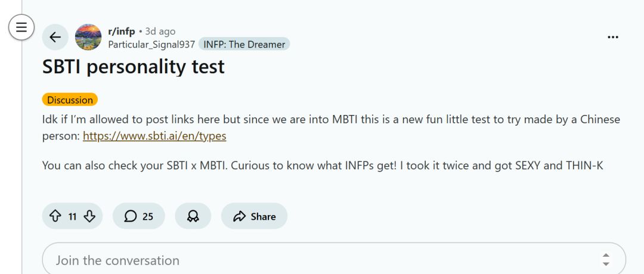The image size is (644, 274).
Task: Open the r/infp subreddit link
Action: tap(121, 31)
